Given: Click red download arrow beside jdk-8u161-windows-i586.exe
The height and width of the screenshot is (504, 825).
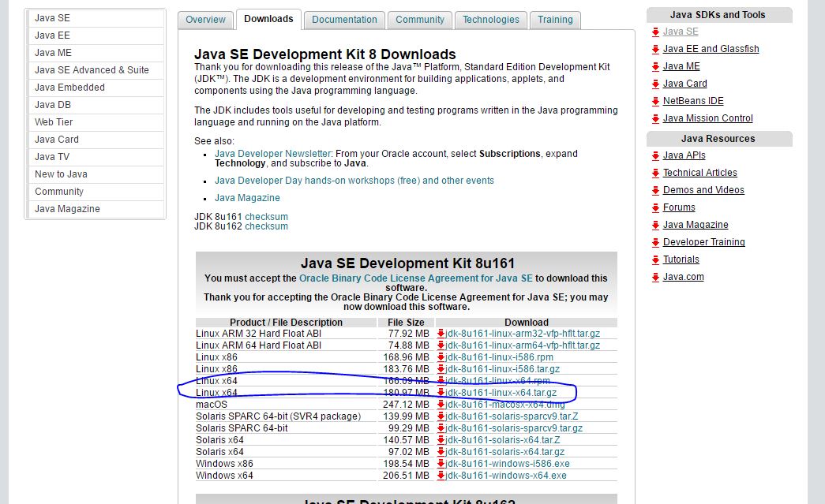Looking at the screenshot, I should (x=441, y=464).
